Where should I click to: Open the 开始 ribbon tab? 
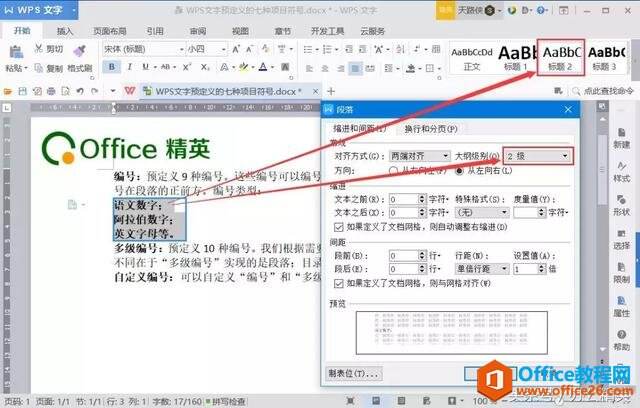pos(22,31)
